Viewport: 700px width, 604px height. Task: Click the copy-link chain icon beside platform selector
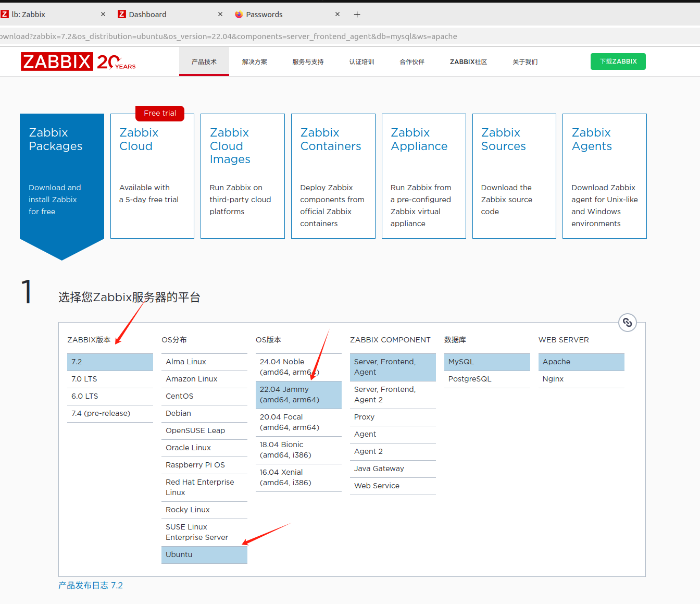coord(627,323)
